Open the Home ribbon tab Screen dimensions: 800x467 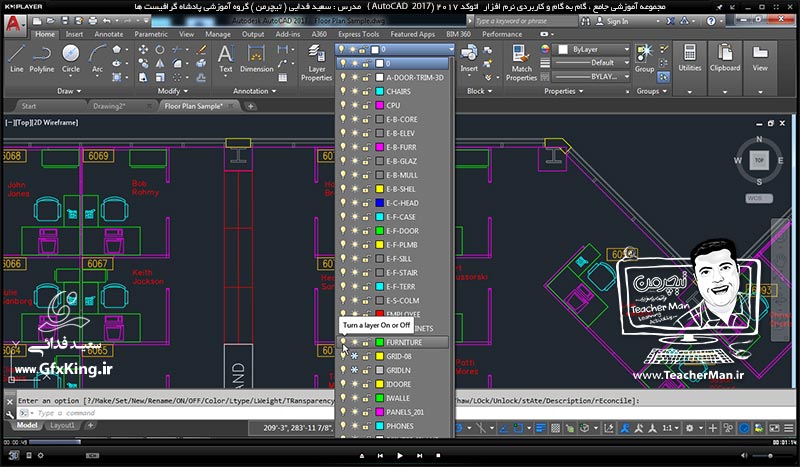click(x=45, y=34)
